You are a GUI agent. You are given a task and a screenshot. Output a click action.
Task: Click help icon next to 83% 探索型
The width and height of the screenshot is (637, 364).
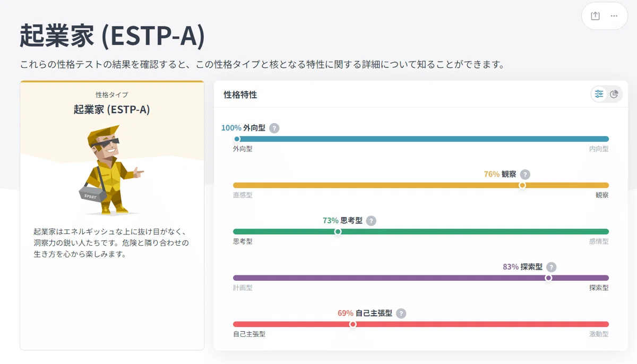(x=552, y=267)
